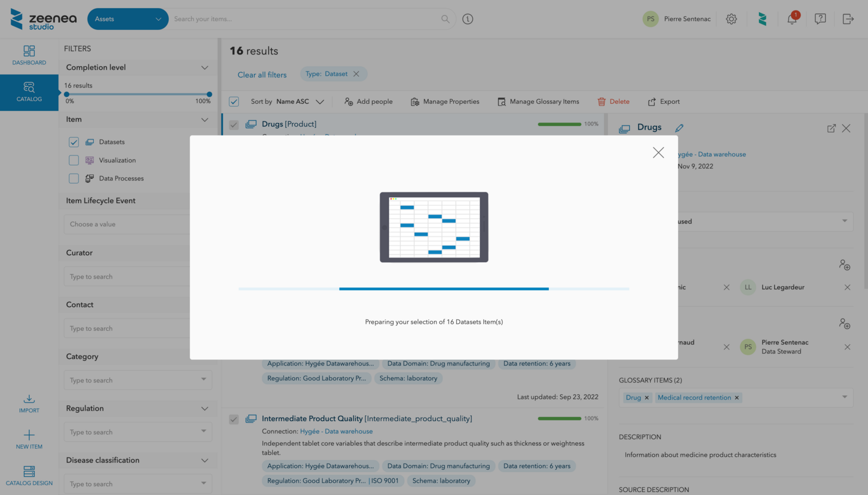Click the completion level slider right handle
The height and width of the screenshot is (495, 868).
209,94
